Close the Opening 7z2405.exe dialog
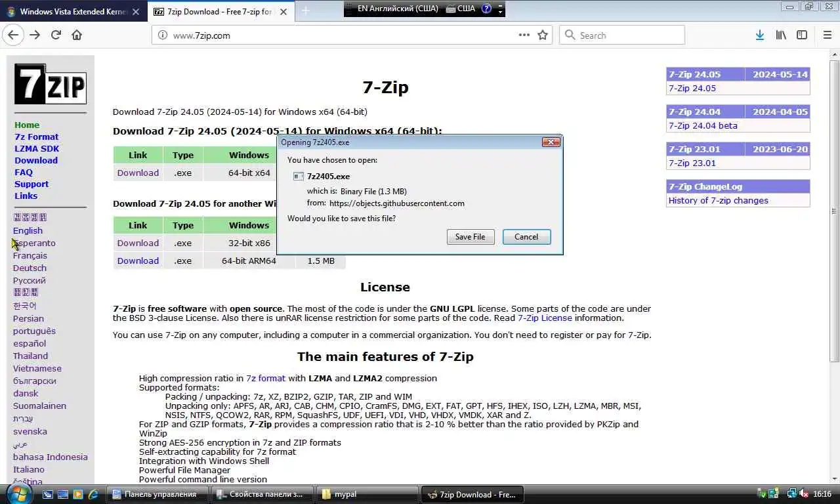The width and height of the screenshot is (840, 504). (x=551, y=142)
